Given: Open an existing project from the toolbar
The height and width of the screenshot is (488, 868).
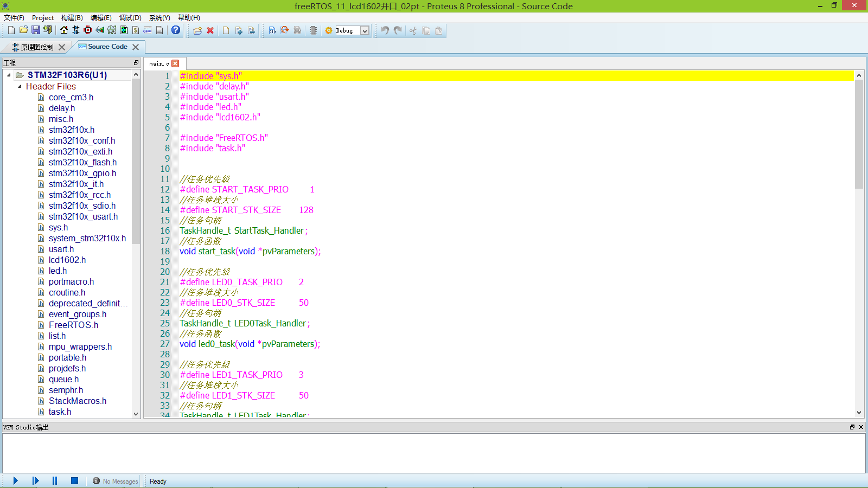Looking at the screenshot, I should (x=23, y=30).
